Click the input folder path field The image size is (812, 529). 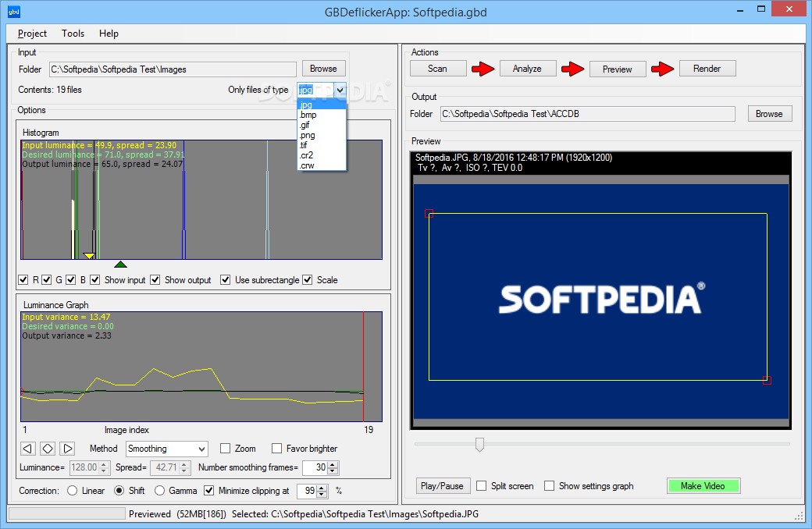pos(173,69)
